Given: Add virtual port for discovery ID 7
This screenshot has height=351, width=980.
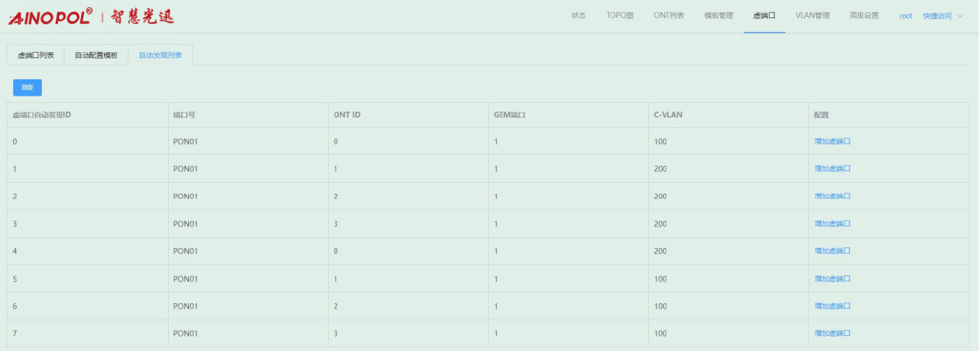Looking at the screenshot, I should coord(832,334).
